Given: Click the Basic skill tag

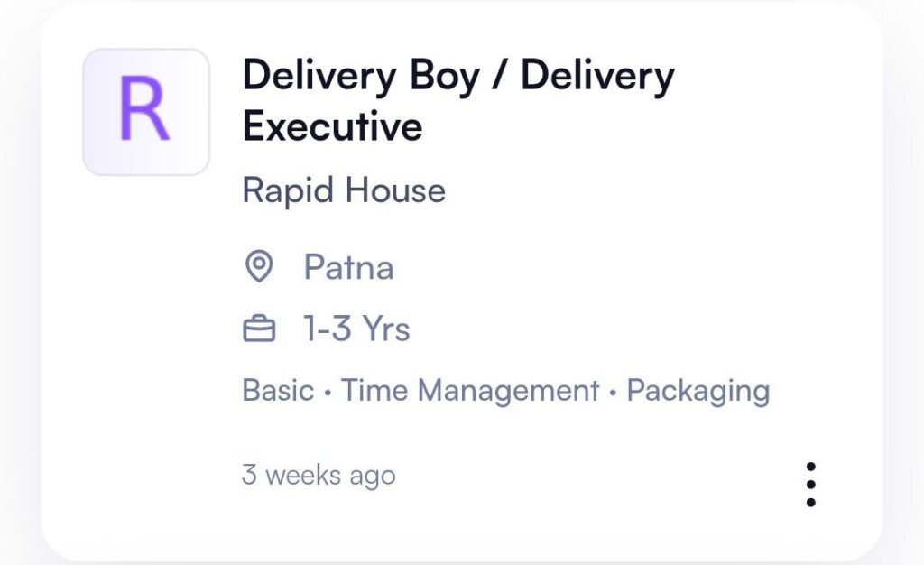Looking at the screenshot, I should pos(278,391).
